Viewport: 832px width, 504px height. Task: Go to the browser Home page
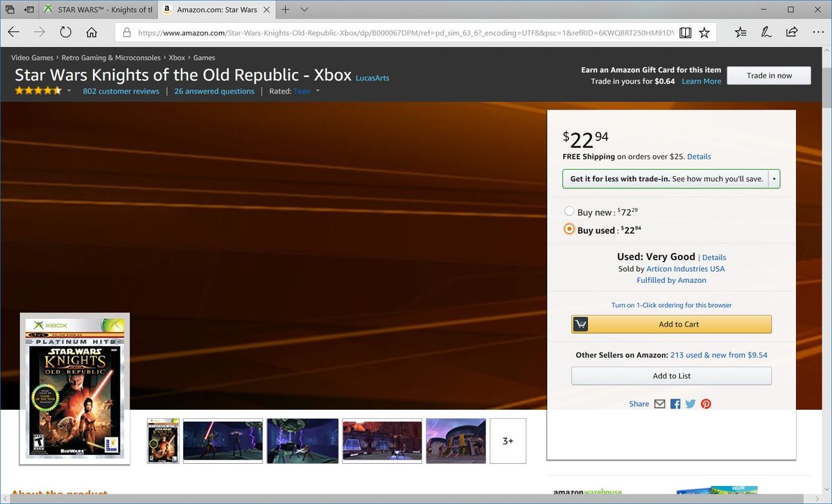pyautogui.click(x=92, y=32)
